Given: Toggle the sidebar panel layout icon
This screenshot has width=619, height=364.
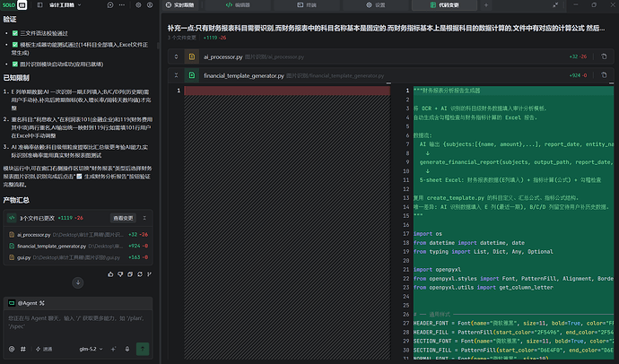Looking at the screenshot, I should click(39, 4).
